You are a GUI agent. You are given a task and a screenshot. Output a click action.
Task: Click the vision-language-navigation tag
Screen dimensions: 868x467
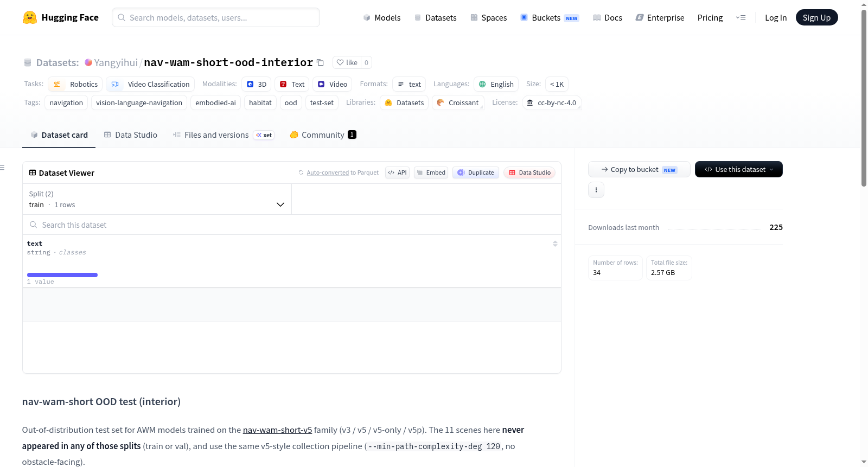(x=139, y=103)
